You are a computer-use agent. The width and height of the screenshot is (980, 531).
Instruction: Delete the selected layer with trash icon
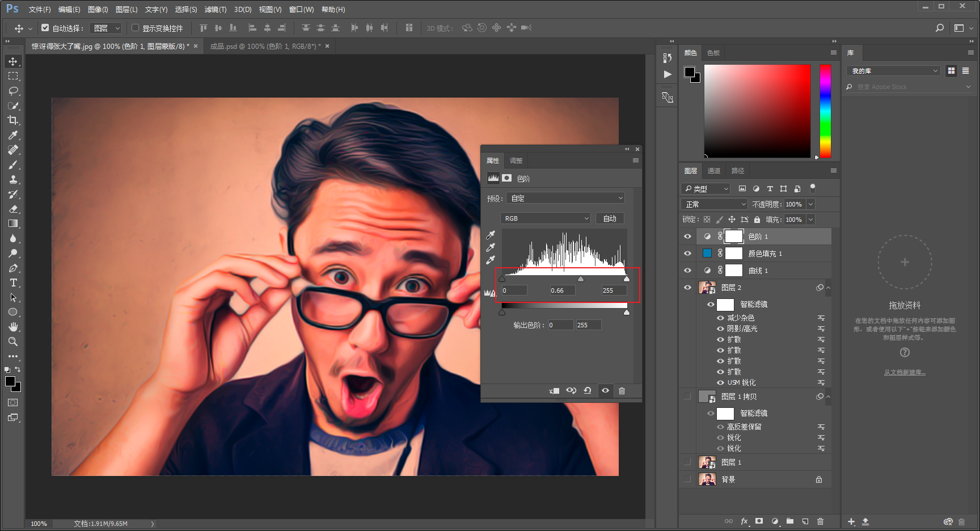(x=820, y=521)
